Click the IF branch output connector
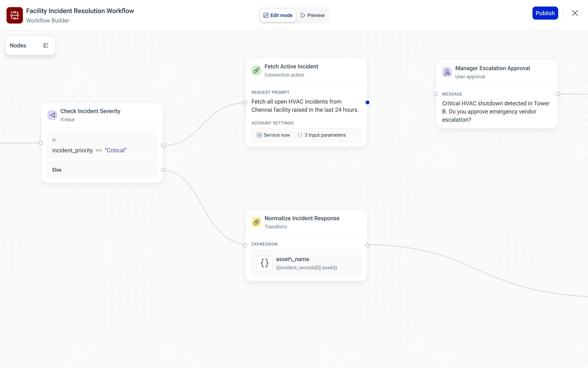The height and width of the screenshot is (368, 588). 163,146
